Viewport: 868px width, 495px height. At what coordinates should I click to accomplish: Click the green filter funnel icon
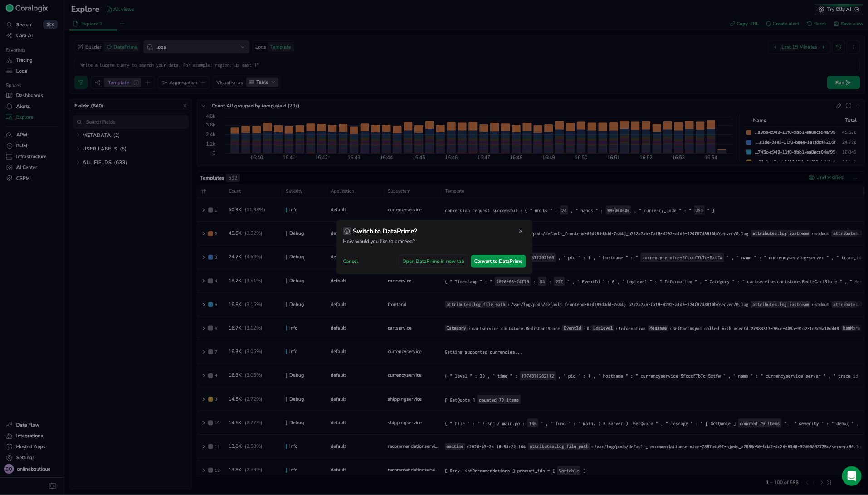pos(81,82)
